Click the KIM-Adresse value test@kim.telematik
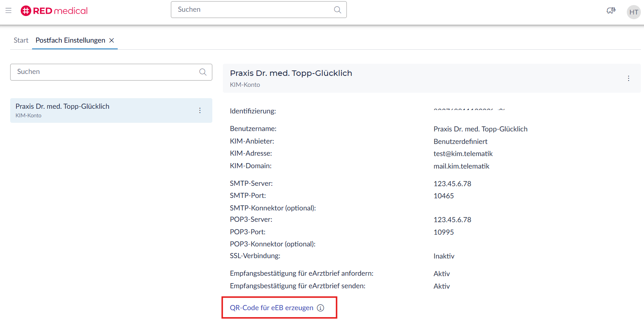Viewport: 644px width, 325px height. click(463, 154)
